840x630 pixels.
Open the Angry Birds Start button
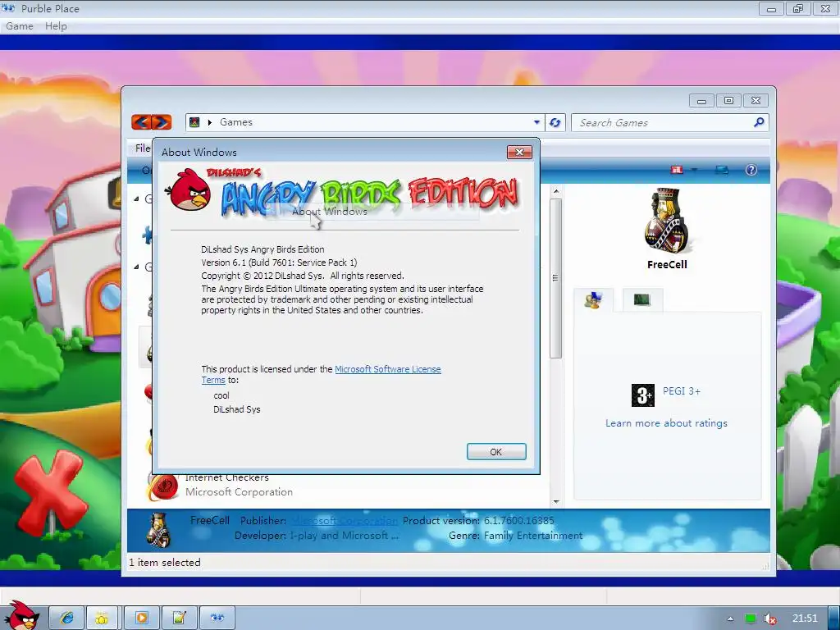point(21,616)
